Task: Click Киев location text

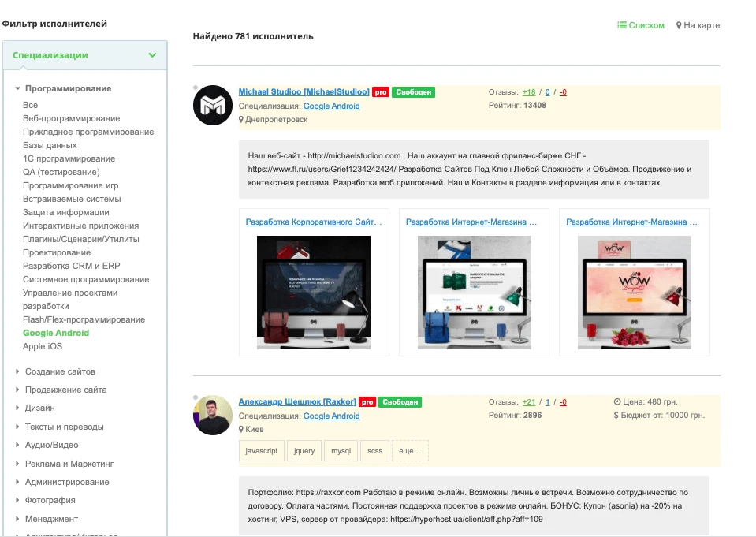Action: click(x=254, y=430)
